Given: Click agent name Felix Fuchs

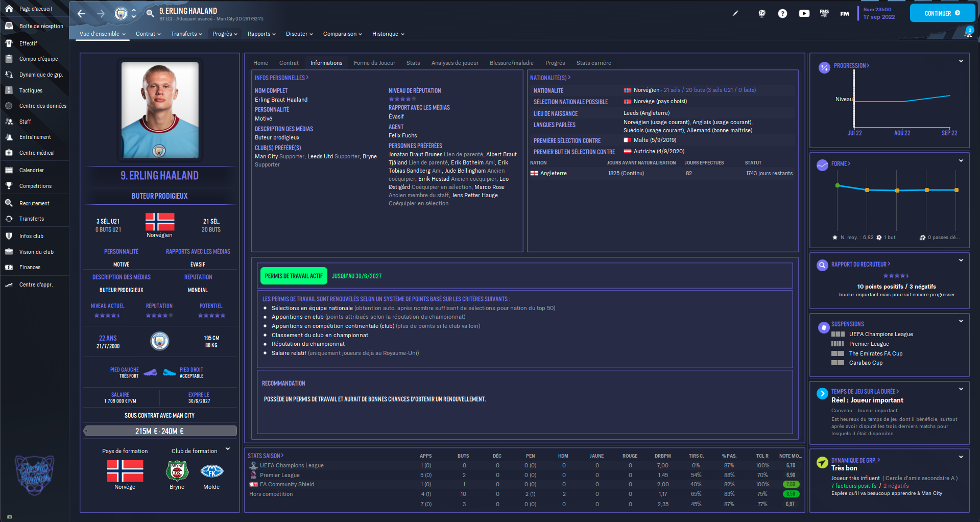Looking at the screenshot, I should 402,135.
